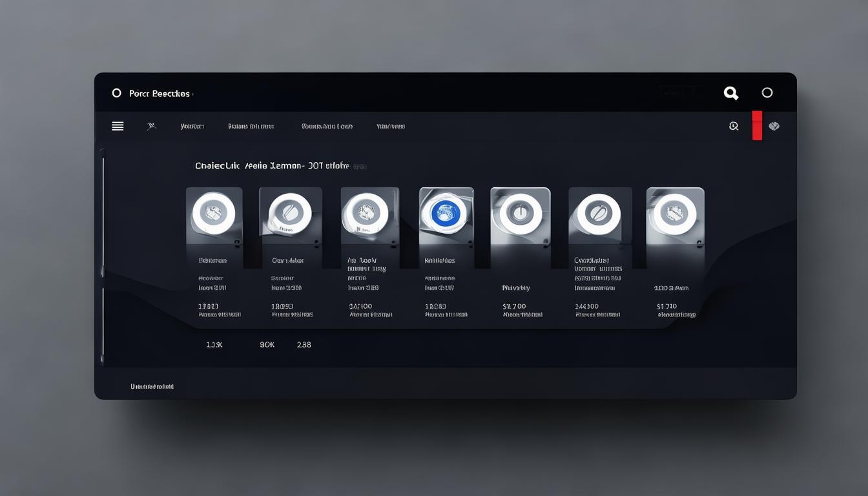
Task: Click the circle icon right of search
Action: coord(767,93)
